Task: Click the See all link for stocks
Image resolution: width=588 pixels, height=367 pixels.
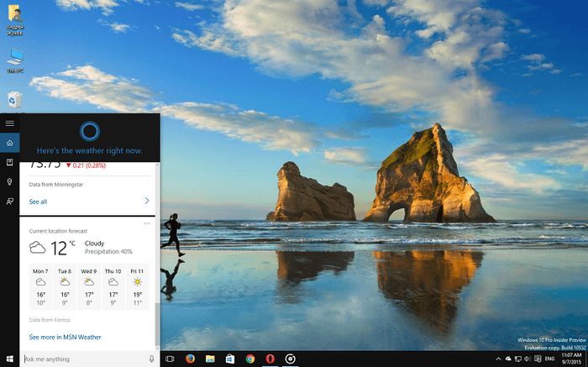Action: pyautogui.click(x=38, y=202)
